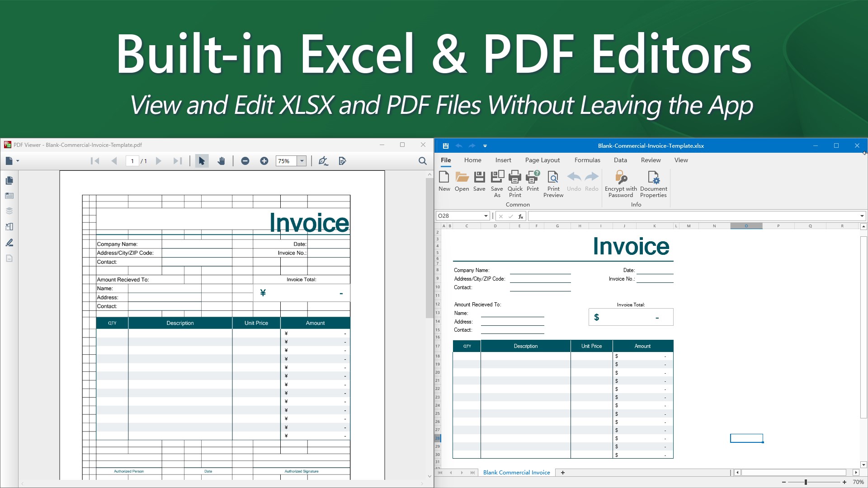
Task: Zoom in with plus icon in PDF Viewer
Action: point(264,161)
